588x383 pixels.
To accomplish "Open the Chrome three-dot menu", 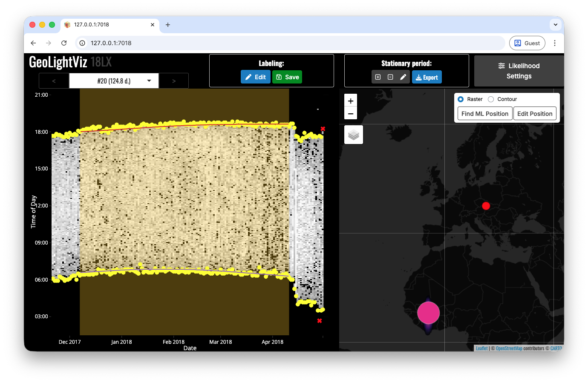I will (554, 43).
